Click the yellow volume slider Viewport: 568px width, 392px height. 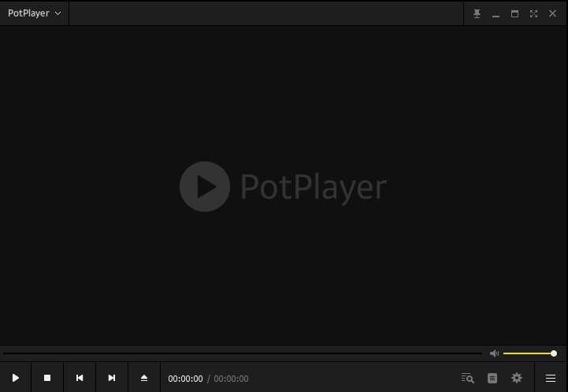point(530,353)
